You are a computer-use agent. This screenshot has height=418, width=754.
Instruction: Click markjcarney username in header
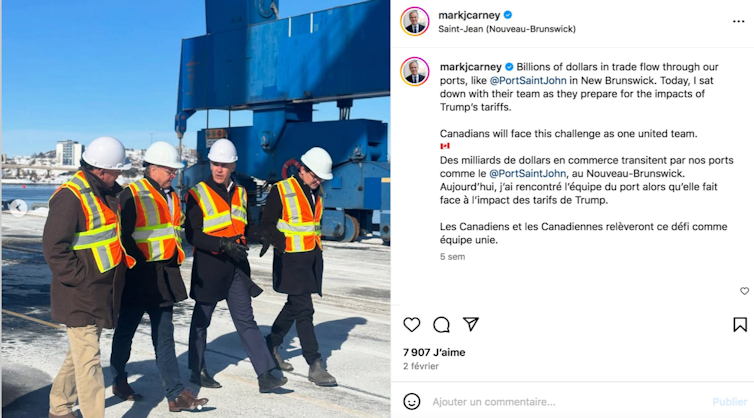click(469, 15)
